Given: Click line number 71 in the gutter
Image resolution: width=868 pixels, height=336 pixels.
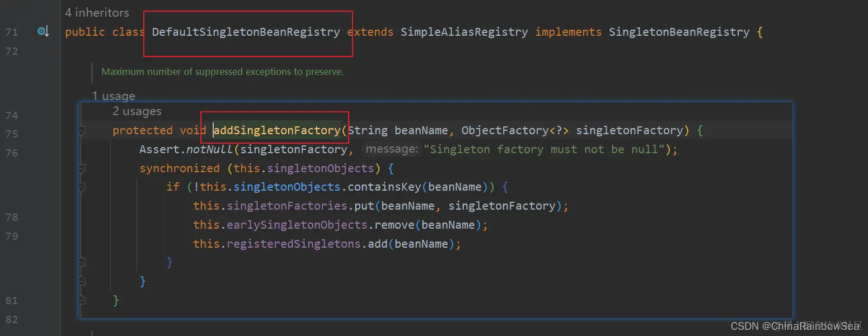Looking at the screenshot, I should 11,32.
